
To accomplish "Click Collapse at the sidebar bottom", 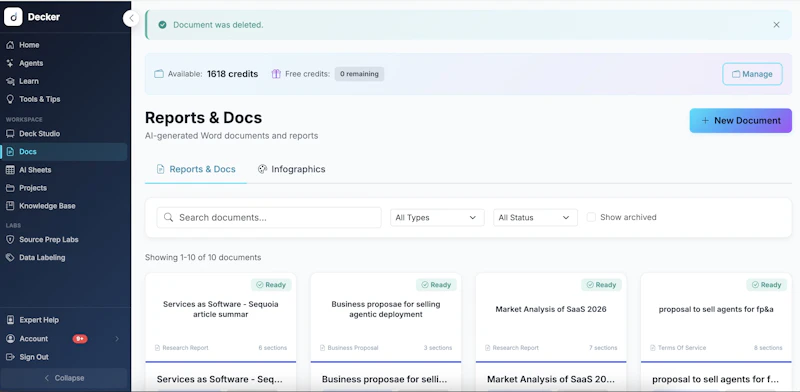I will point(64,378).
